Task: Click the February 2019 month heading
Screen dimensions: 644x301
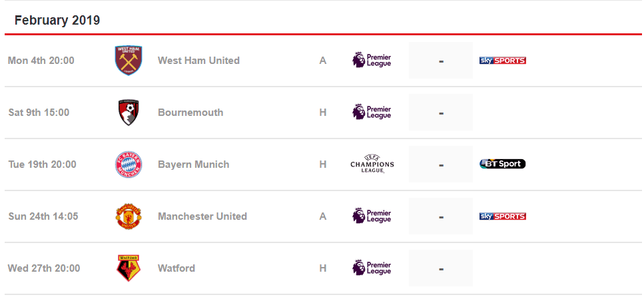Action: click(57, 20)
